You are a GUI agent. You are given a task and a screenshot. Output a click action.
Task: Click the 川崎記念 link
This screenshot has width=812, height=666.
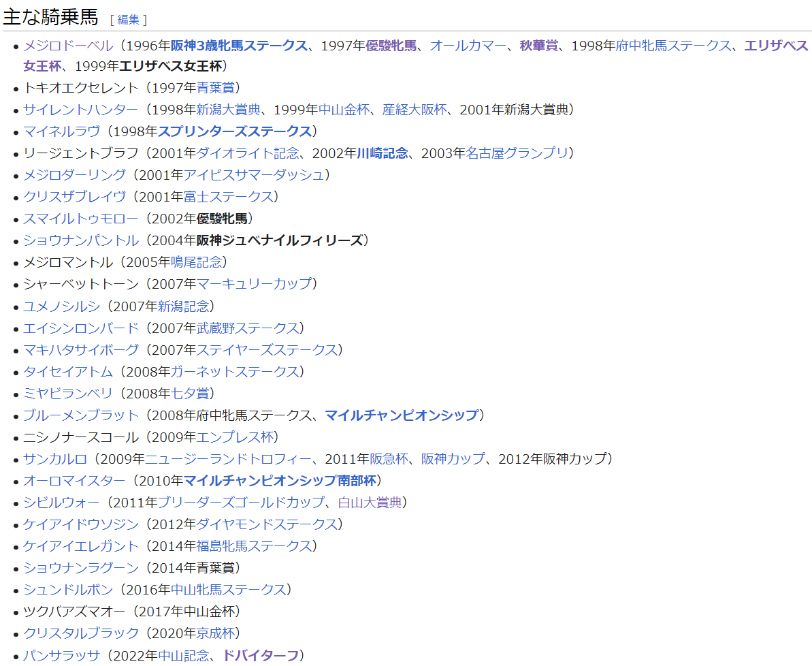383,153
